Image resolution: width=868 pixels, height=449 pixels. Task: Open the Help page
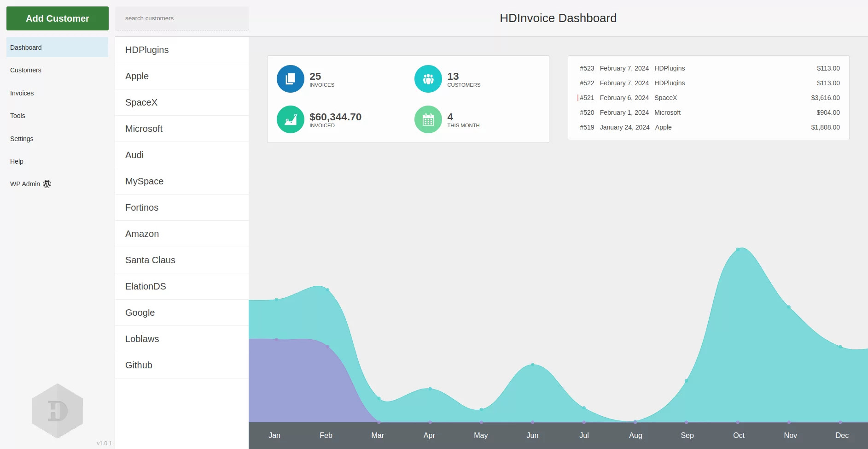(x=17, y=161)
